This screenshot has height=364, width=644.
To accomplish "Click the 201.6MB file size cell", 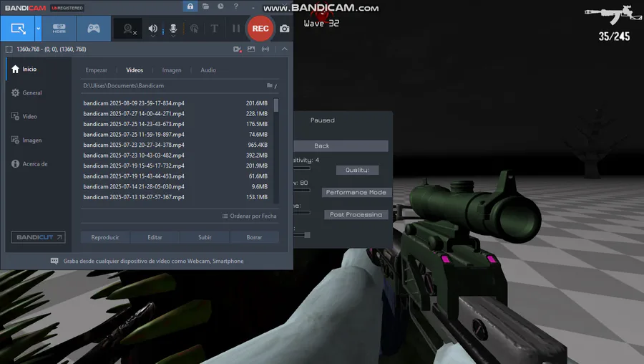I will click(x=257, y=103).
